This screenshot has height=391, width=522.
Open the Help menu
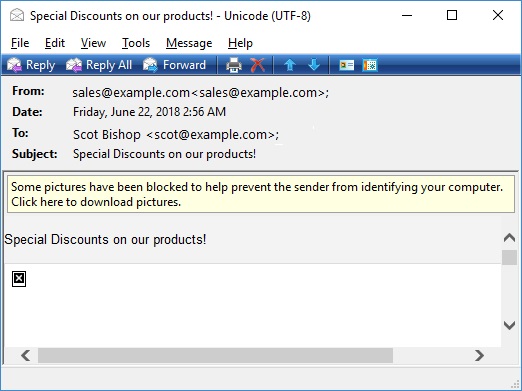pyautogui.click(x=240, y=43)
